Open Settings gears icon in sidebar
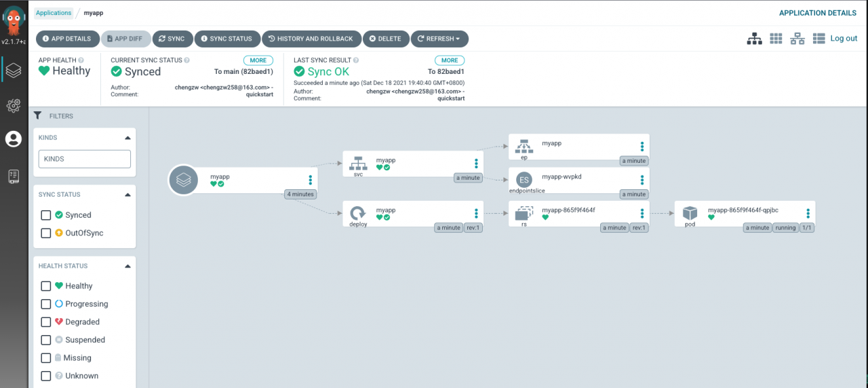868x388 pixels. click(14, 105)
